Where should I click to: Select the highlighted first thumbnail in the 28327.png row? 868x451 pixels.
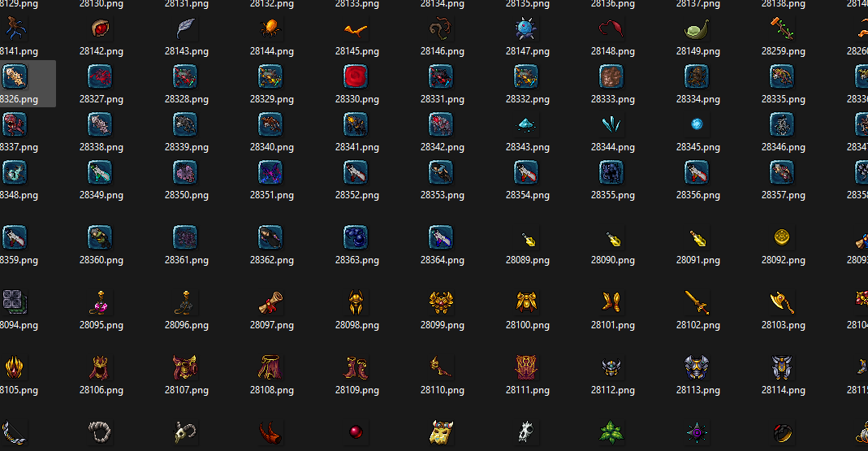click(15, 76)
